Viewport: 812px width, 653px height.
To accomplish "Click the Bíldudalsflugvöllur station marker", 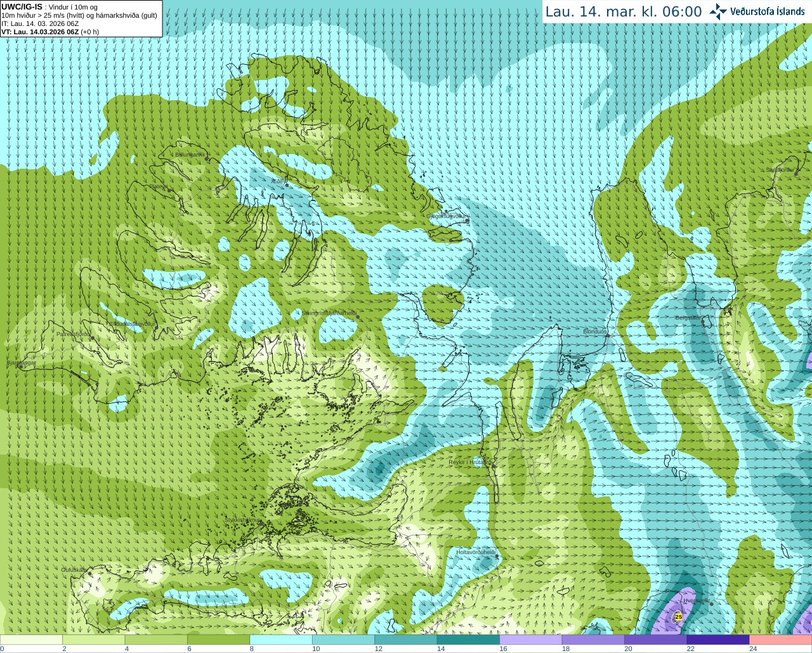I will 156,326.
